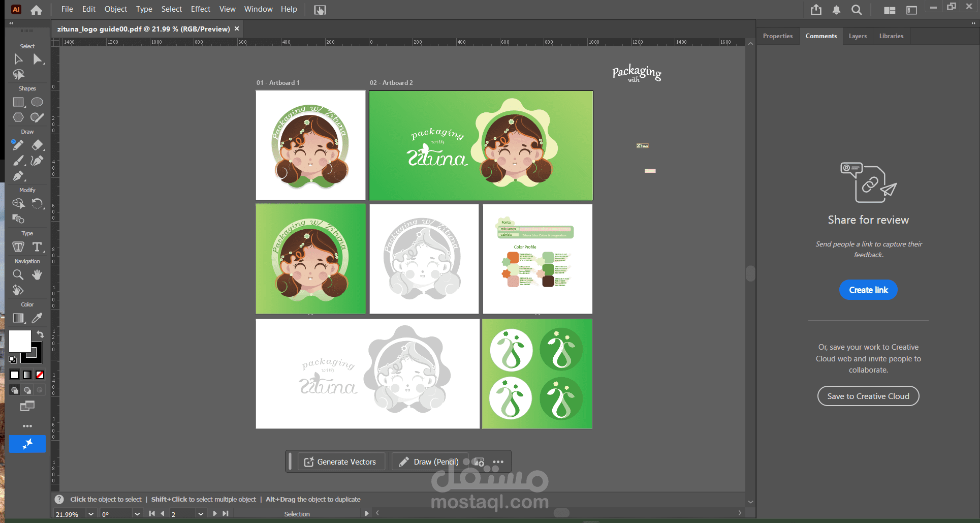
Task: Click the white Fill color swatch
Action: [20, 341]
